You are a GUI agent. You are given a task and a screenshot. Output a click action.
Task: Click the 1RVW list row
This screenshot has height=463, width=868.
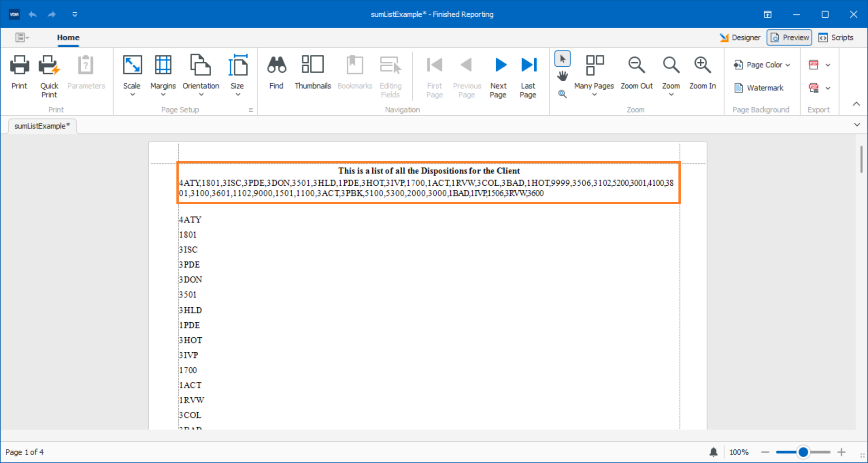(x=191, y=400)
